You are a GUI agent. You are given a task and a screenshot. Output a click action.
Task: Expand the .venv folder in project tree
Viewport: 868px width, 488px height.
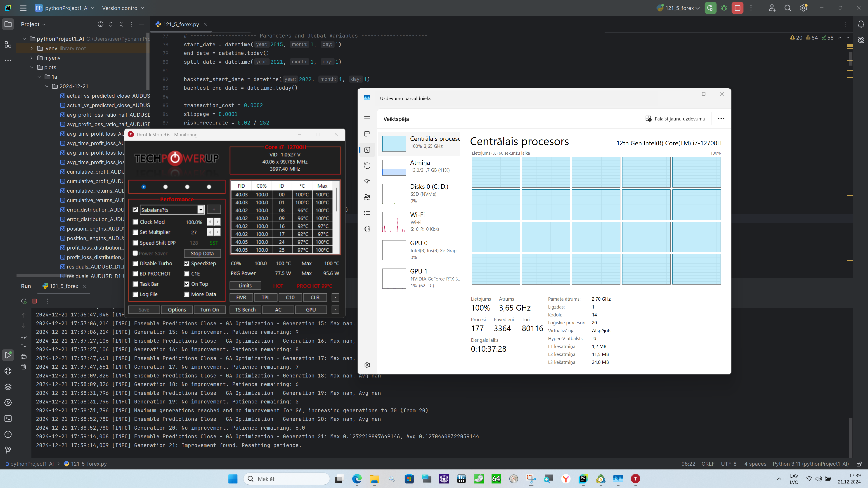pos(32,49)
